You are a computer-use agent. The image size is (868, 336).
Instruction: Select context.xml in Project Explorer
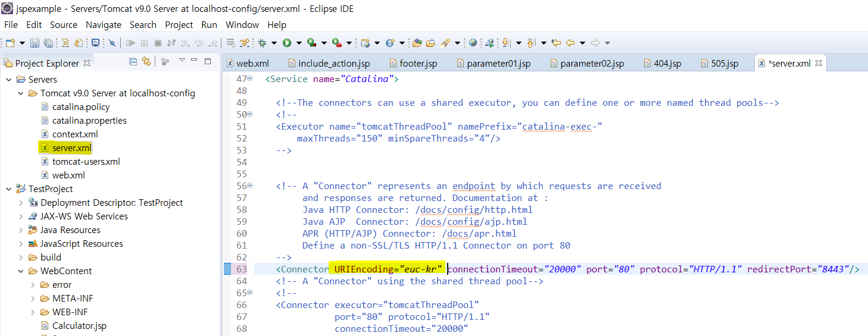pyautogui.click(x=69, y=134)
